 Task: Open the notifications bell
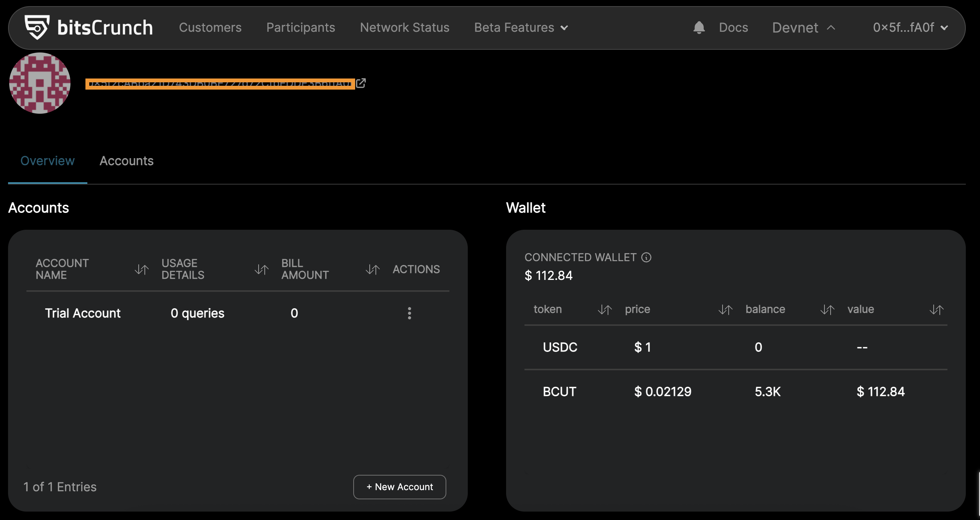699,28
